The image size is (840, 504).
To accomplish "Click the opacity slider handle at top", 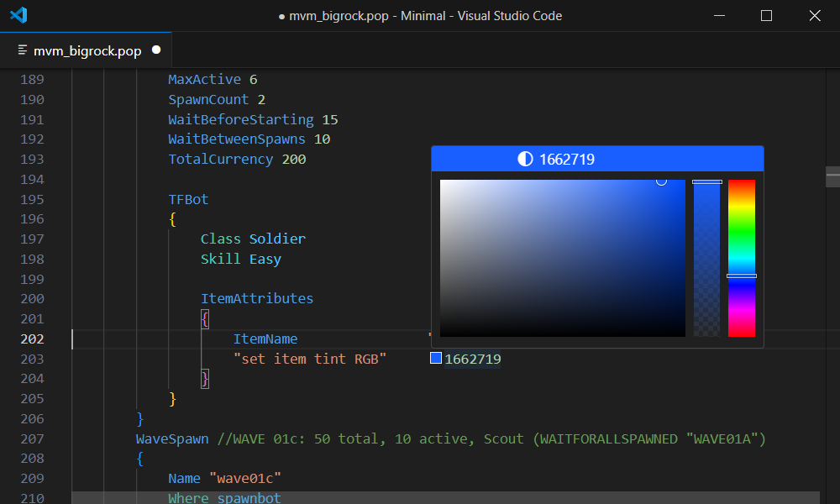I will pyautogui.click(x=706, y=182).
